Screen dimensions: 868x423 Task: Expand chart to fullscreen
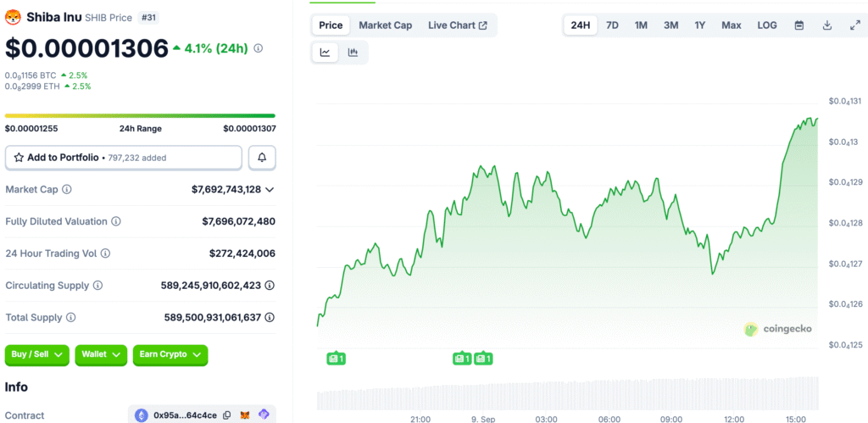[x=854, y=25]
